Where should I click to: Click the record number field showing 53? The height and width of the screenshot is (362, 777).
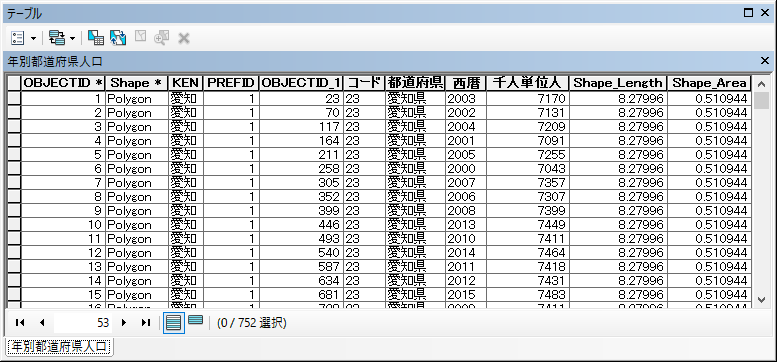82,323
